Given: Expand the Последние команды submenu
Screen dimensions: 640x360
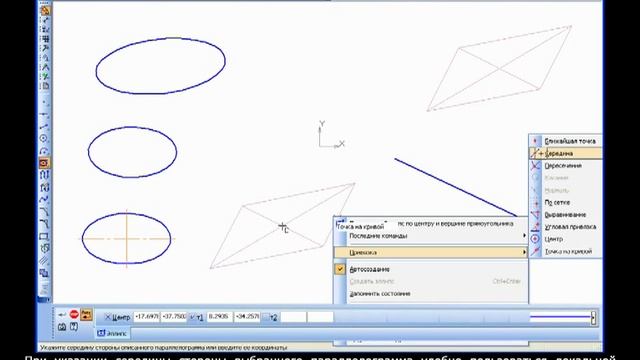Looking at the screenshot, I should coord(430,236).
